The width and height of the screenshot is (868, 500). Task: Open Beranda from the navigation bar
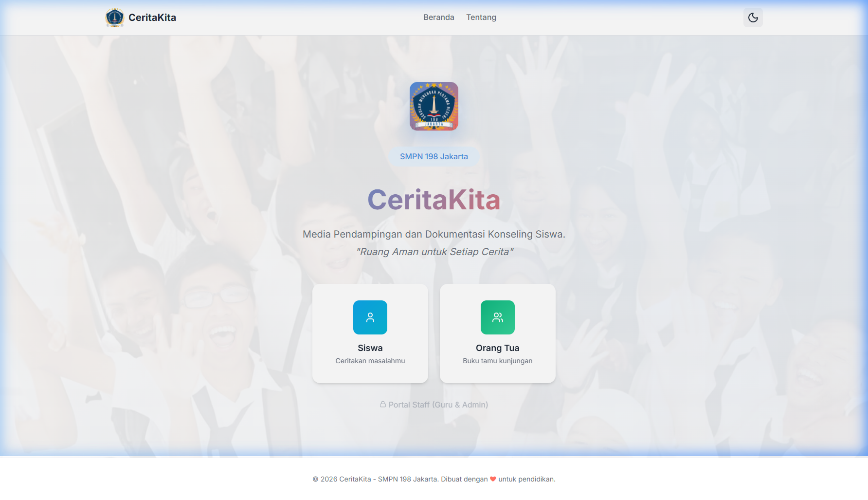(438, 17)
